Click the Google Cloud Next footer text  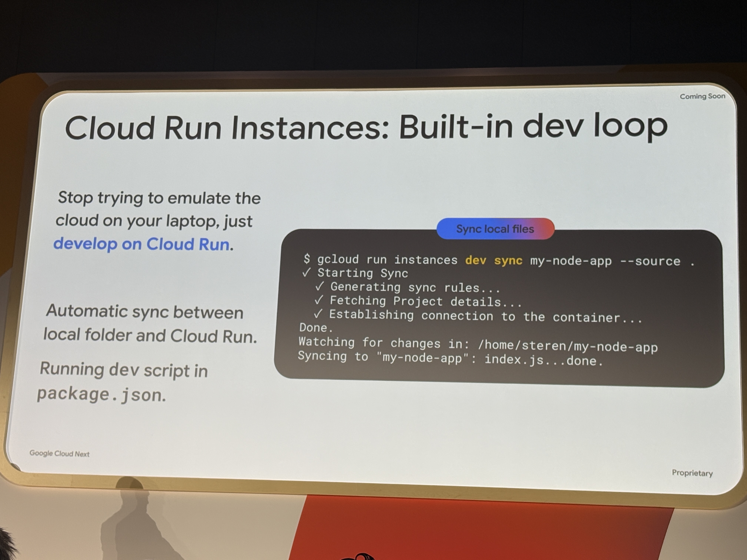pyautogui.click(x=59, y=453)
